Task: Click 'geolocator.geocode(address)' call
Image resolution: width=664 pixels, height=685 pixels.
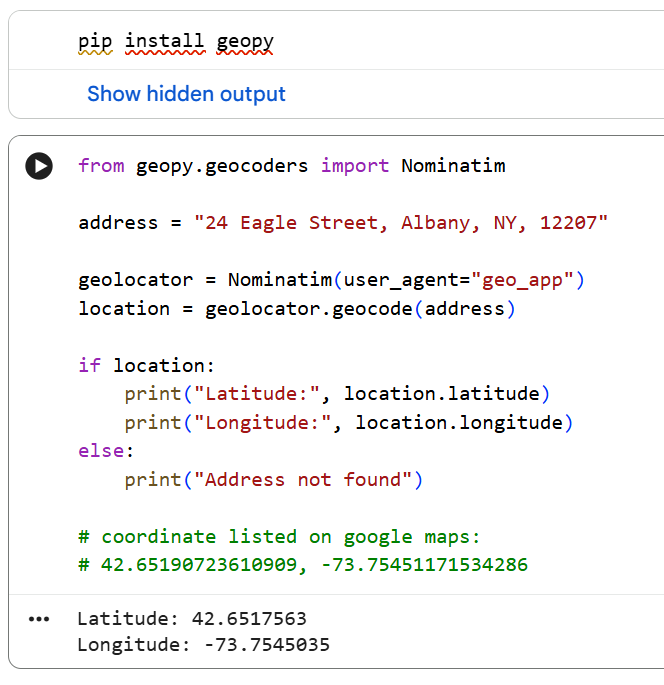Action: click(x=360, y=309)
